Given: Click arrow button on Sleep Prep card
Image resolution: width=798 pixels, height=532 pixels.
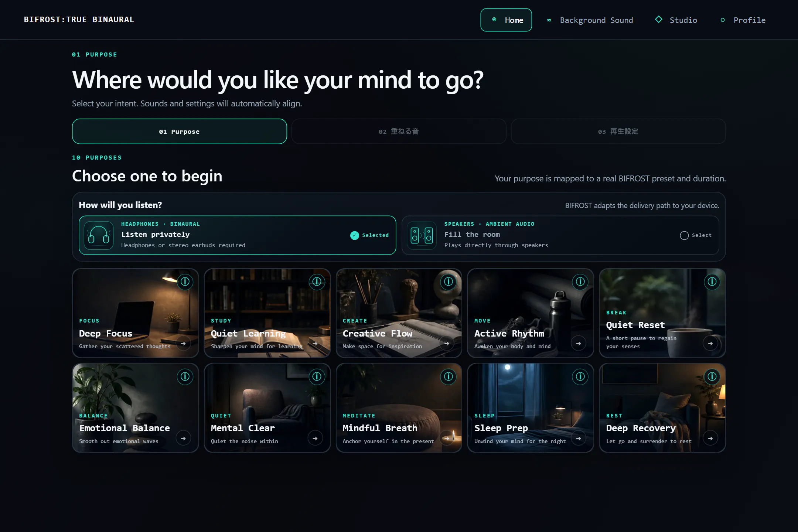Looking at the screenshot, I should tap(579, 439).
